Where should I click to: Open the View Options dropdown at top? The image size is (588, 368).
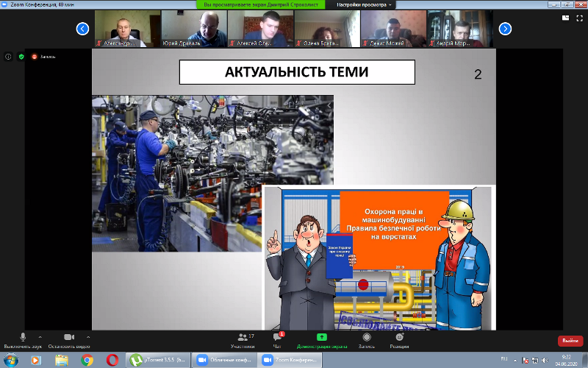[x=365, y=4]
